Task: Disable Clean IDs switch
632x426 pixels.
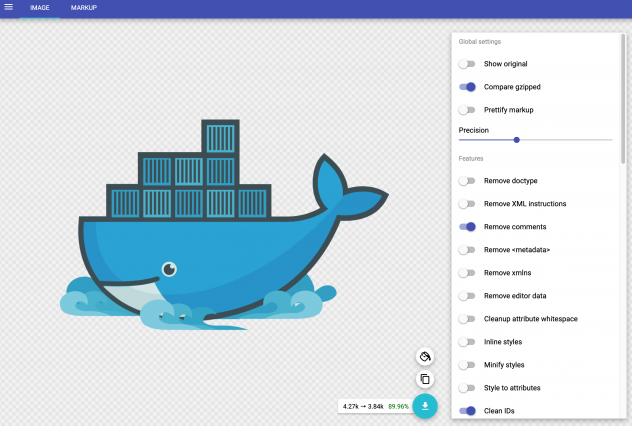Action: [x=467, y=411]
